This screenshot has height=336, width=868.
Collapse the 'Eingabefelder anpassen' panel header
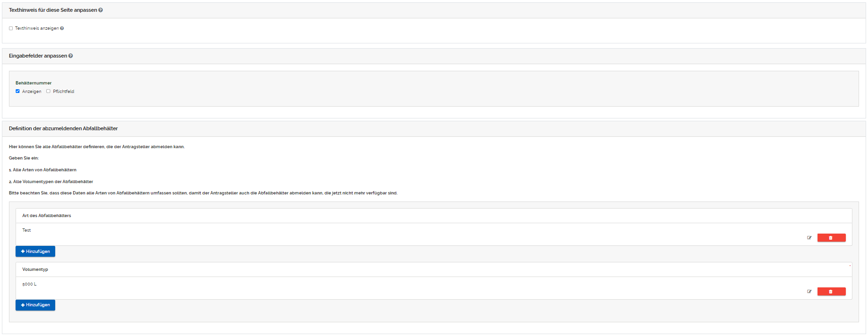click(x=38, y=56)
